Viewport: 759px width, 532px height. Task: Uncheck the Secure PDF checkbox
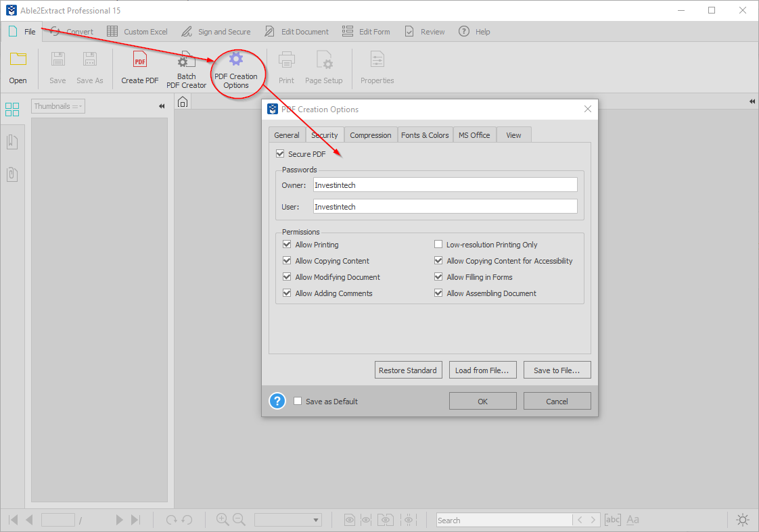pos(280,154)
